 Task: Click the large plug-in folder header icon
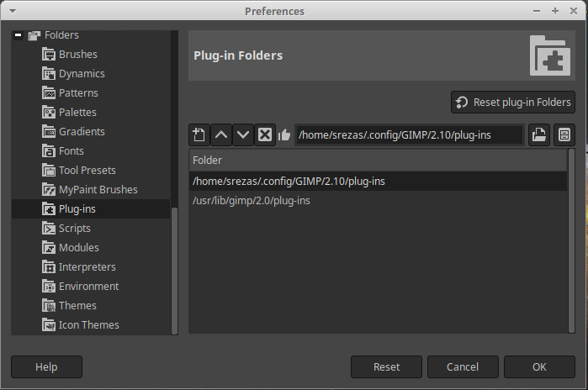pos(550,55)
